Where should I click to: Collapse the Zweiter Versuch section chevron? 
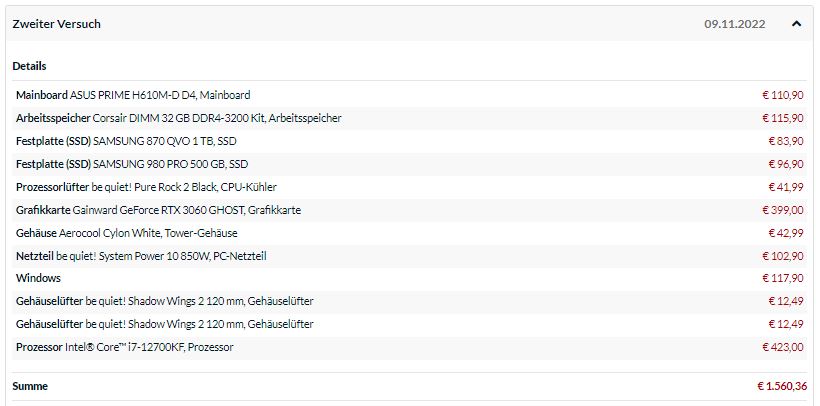(796, 24)
